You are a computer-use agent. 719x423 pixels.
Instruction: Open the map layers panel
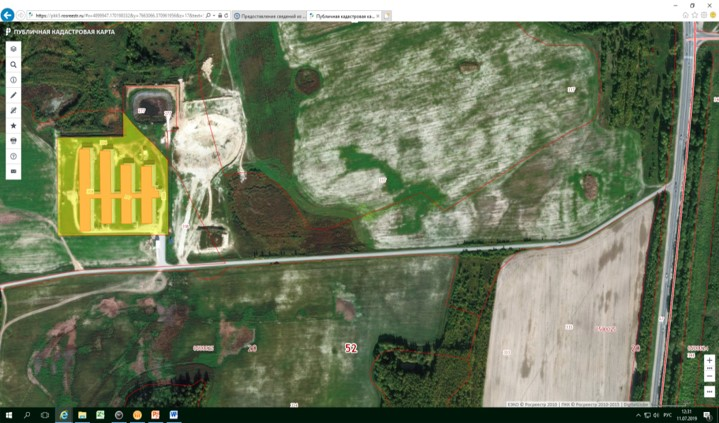click(x=13, y=48)
